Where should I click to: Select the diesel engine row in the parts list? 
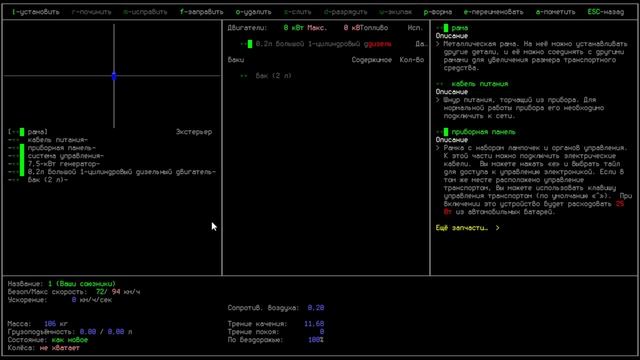[122, 172]
